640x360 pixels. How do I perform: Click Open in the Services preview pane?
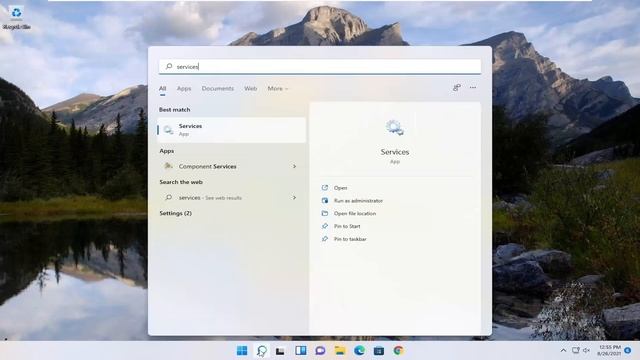tap(340, 188)
